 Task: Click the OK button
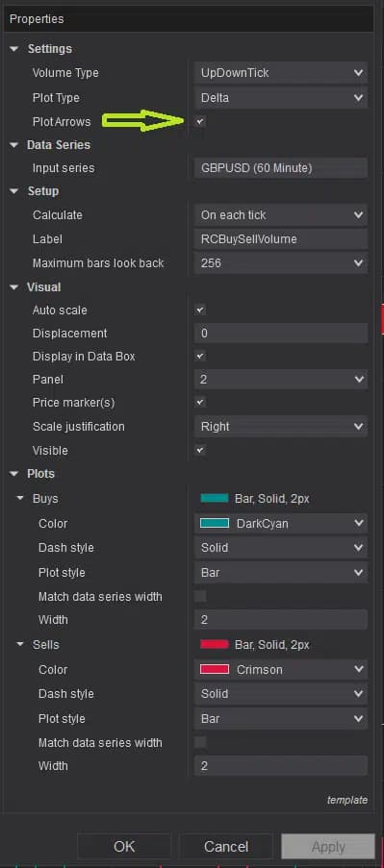(124, 847)
